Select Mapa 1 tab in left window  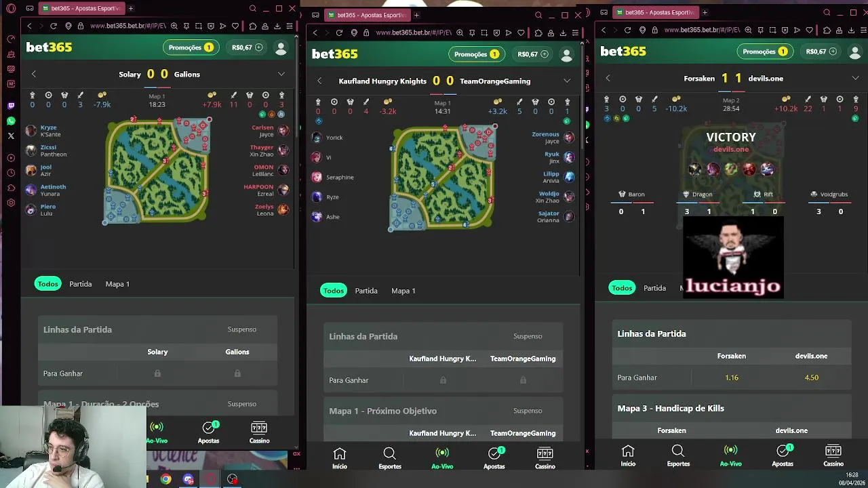click(x=117, y=284)
